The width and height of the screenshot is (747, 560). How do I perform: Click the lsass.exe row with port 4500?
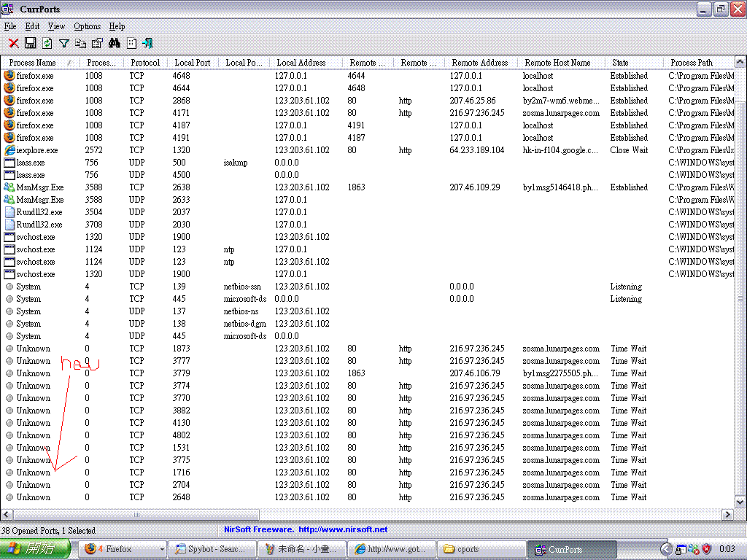coord(368,175)
